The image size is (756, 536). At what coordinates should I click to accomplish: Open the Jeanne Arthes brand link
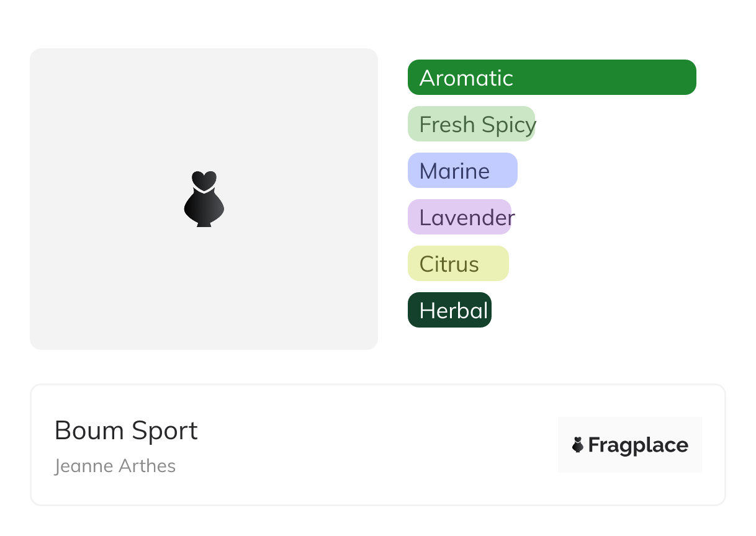tap(115, 466)
